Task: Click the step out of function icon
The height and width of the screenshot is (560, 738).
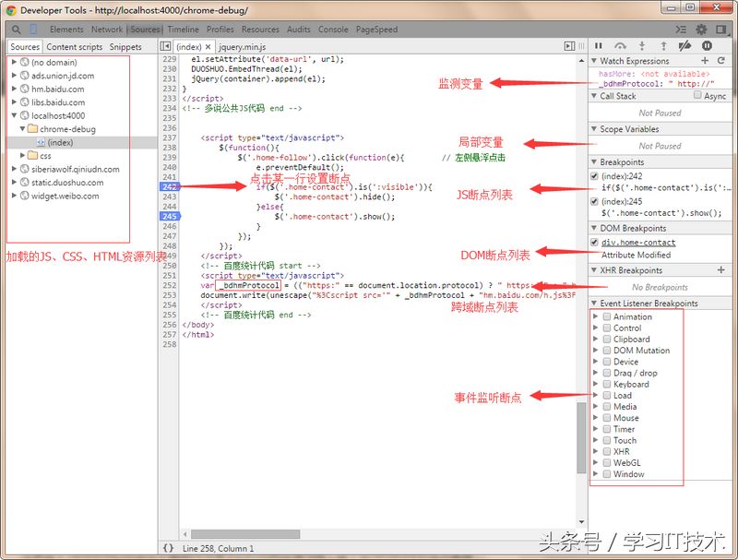Action: [663, 45]
